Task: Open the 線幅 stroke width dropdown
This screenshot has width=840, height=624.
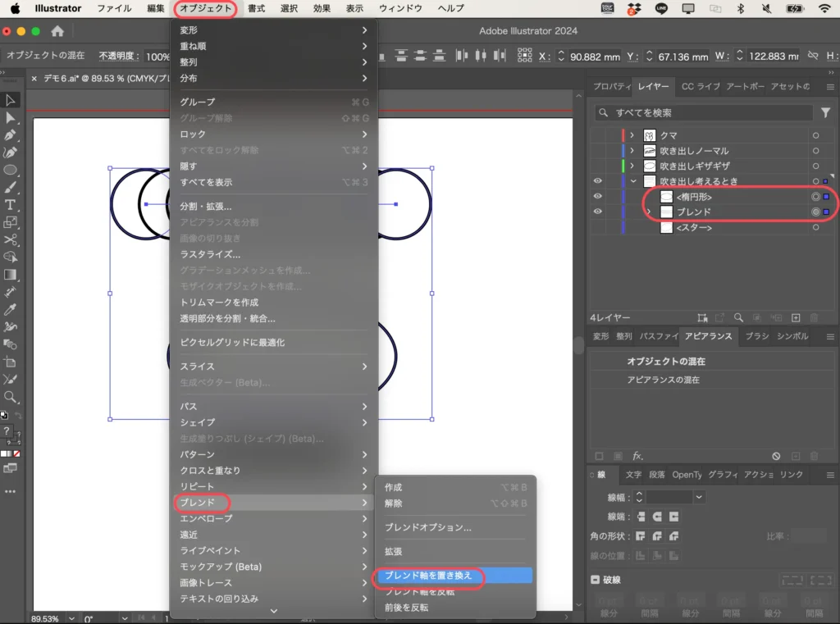Action: (699, 497)
